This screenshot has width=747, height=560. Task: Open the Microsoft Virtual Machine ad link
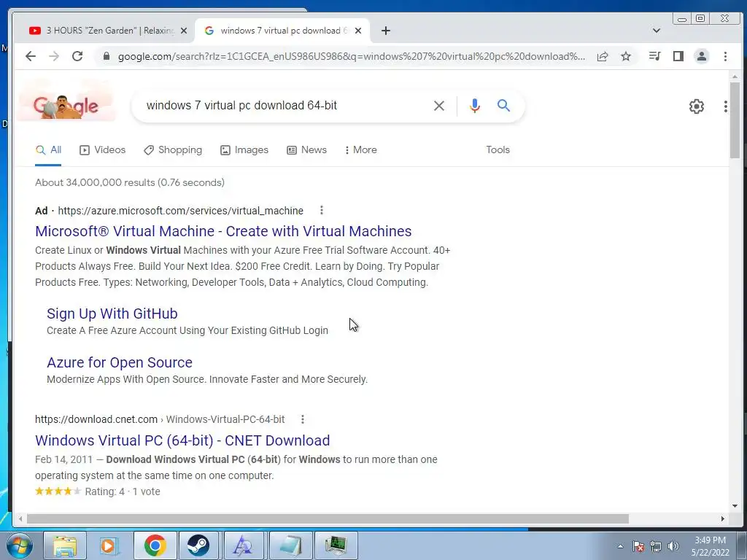point(223,231)
